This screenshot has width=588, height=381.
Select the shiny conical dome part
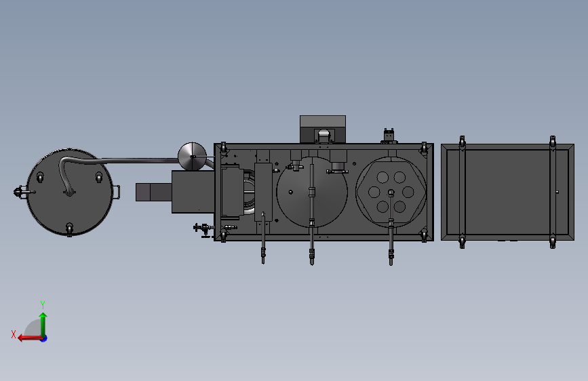pos(192,157)
